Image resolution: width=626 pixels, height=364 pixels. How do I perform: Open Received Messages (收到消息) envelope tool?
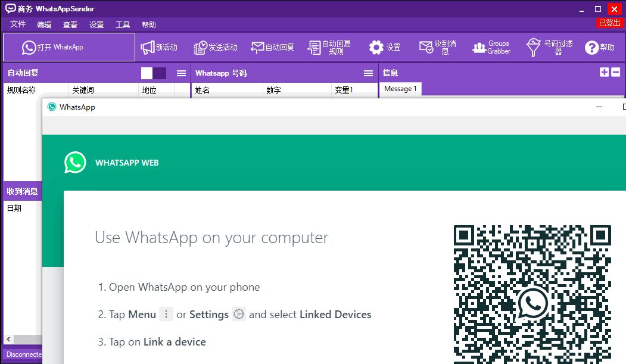438,48
